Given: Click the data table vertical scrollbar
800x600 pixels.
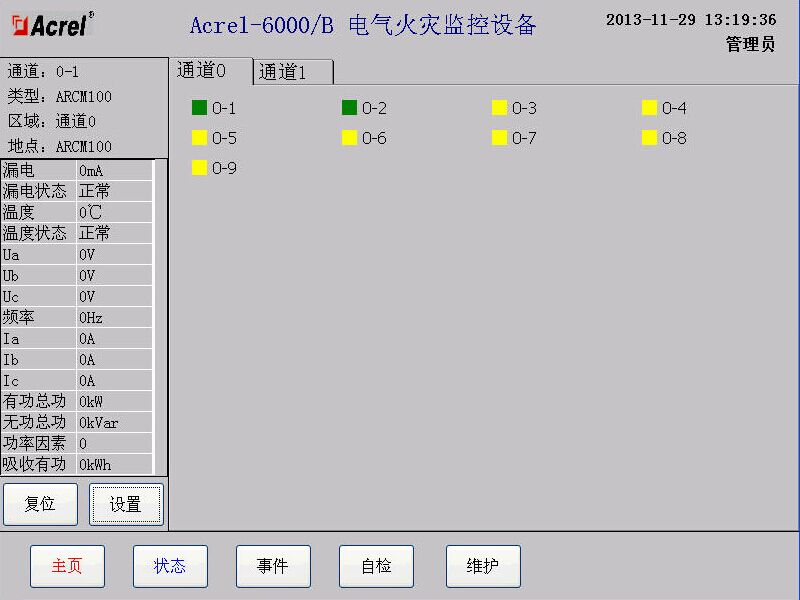Looking at the screenshot, I should click(x=160, y=316).
